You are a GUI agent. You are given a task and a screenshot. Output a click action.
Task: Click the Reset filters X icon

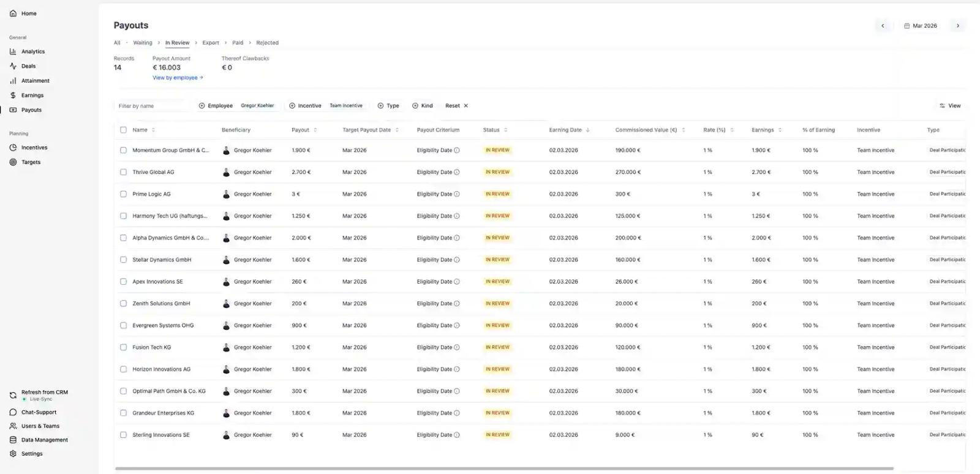pos(466,106)
